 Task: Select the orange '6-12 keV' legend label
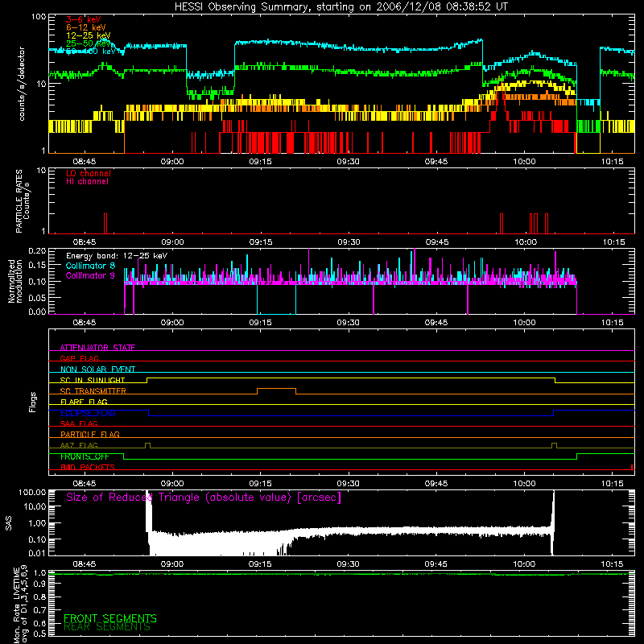pos(86,27)
